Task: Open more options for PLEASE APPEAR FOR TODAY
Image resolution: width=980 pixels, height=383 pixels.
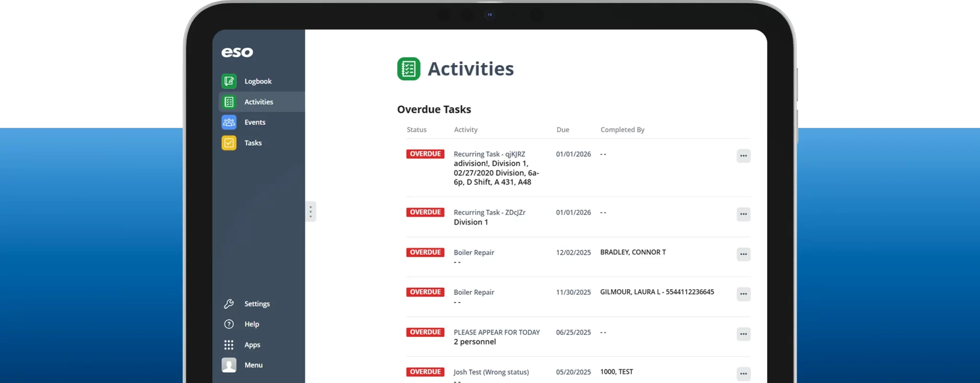Action: 743,334
